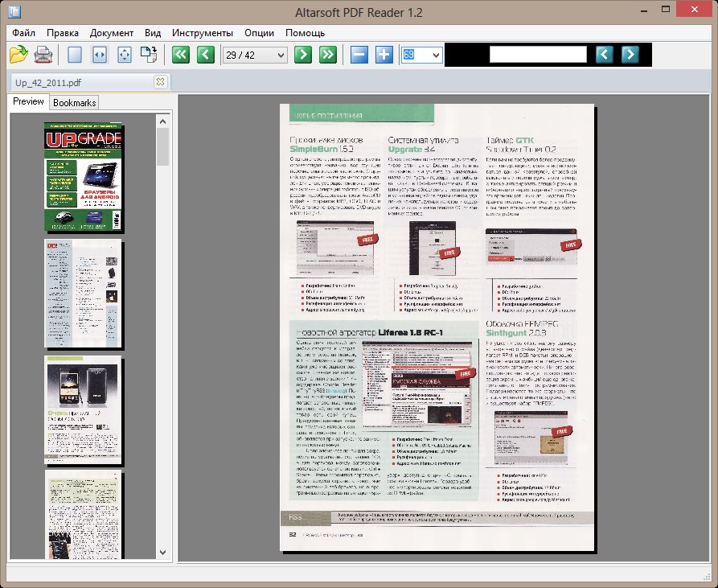Open the page number dropdown
718x588 pixels.
(x=281, y=55)
